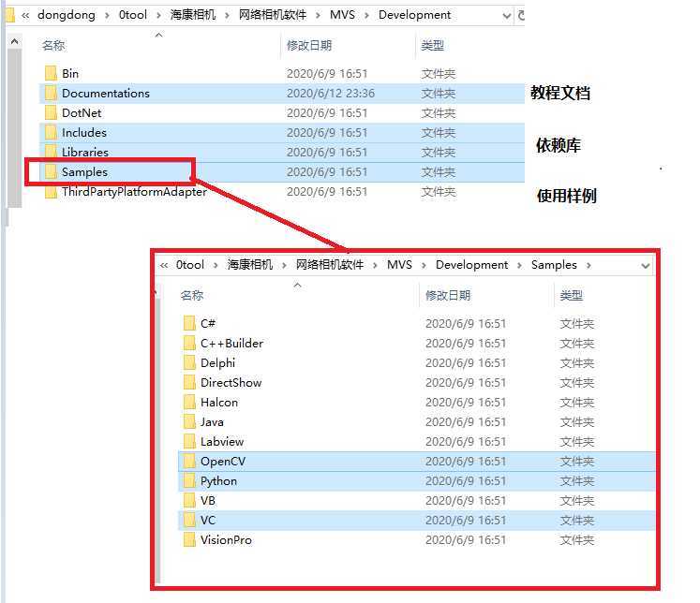Click the Includes folder icon
700x603 pixels.
point(51,132)
